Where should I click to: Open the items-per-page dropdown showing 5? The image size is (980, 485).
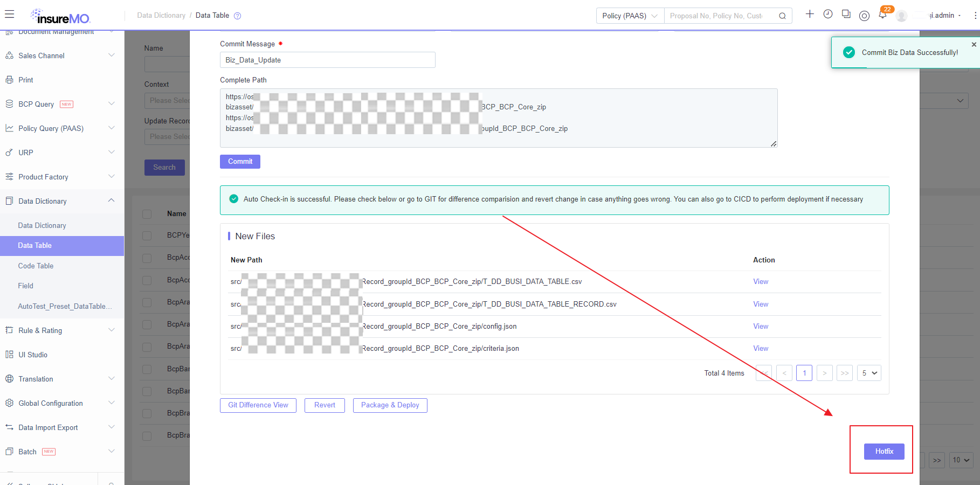[869, 373]
